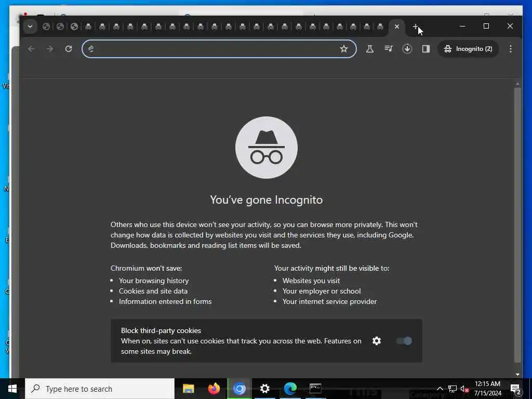Image resolution: width=532 pixels, height=399 pixels.
Task: Click the muted volume tray icon
Action: tap(464, 389)
